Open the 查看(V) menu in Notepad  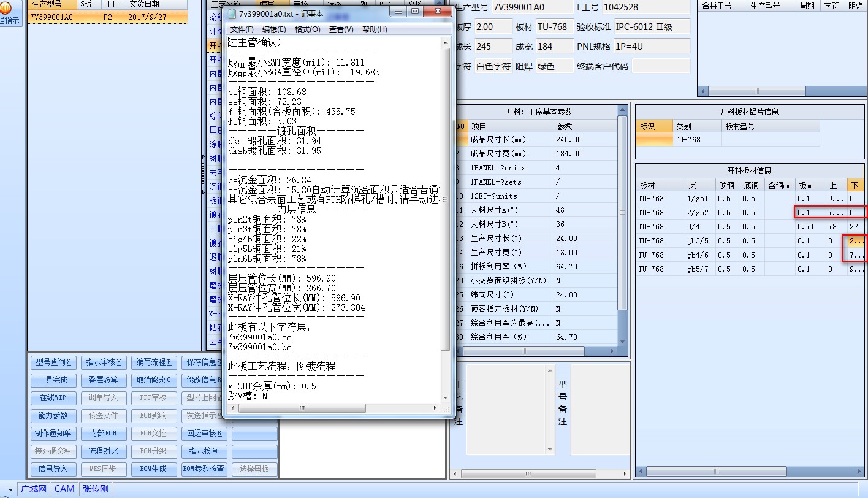tap(341, 29)
